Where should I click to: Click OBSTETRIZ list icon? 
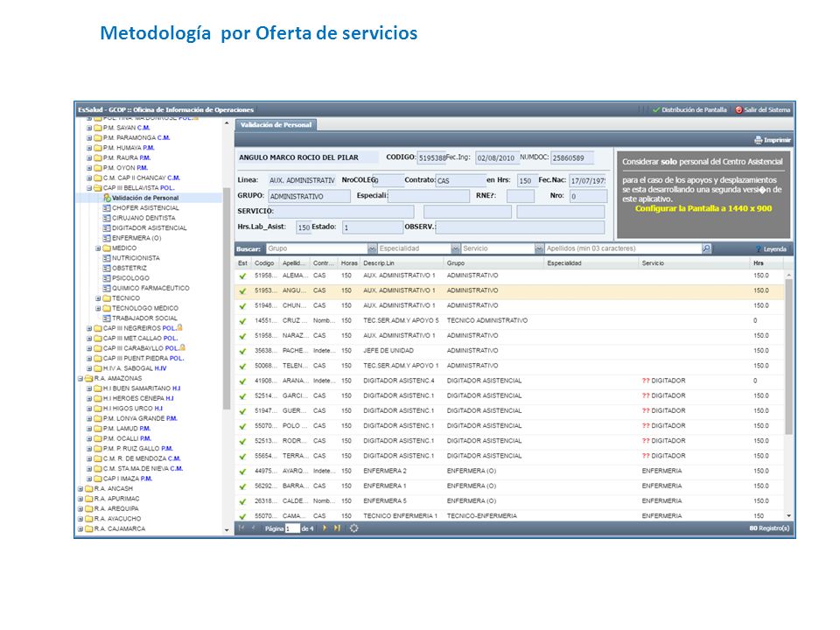point(107,268)
